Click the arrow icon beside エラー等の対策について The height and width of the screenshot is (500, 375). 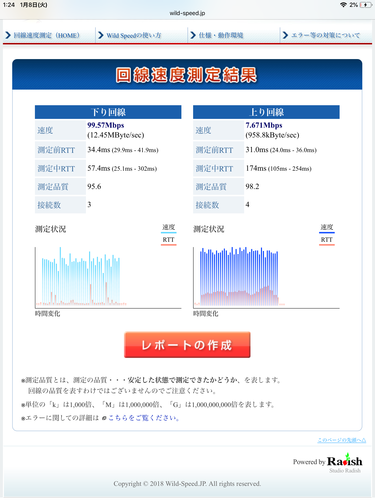pyautogui.click(x=285, y=35)
